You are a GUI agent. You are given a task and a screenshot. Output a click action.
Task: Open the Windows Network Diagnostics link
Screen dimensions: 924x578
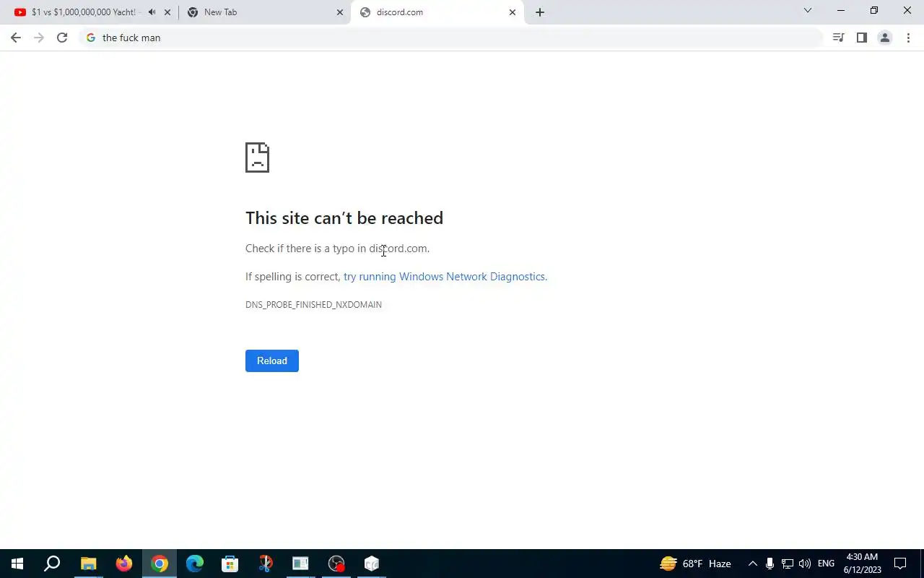tap(445, 277)
